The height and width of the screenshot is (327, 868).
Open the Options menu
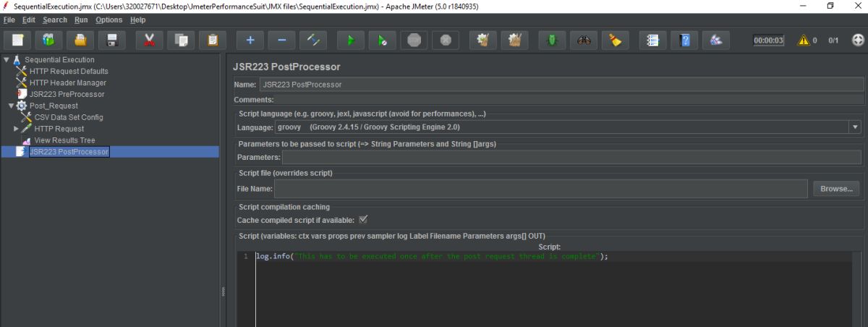tap(109, 20)
